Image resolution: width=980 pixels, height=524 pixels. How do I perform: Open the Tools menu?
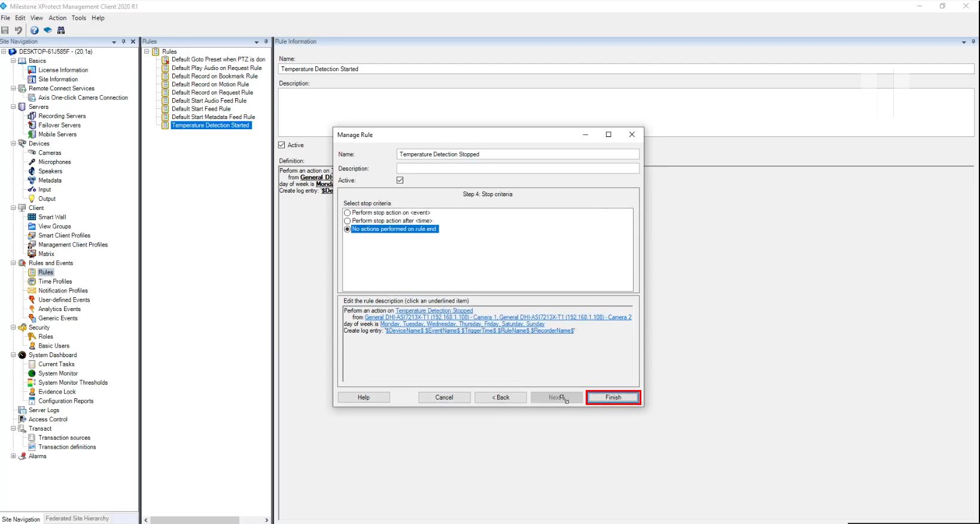coord(79,18)
